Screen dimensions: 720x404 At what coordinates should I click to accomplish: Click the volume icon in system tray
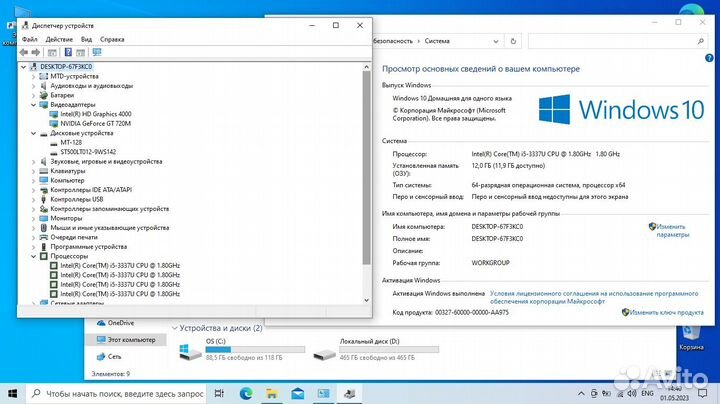pyautogui.click(x=632, y=393)
